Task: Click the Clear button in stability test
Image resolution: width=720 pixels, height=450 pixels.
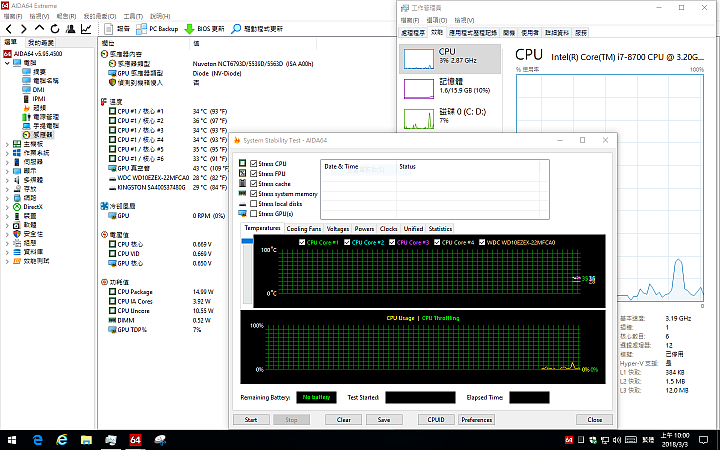Action: click(343, 420)
